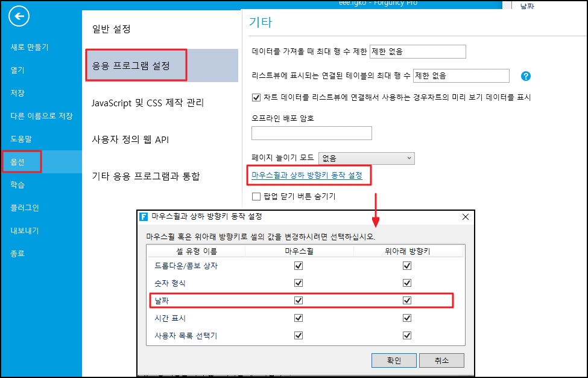Open 사용자 정의 웹 API settings
The height and width of the screenshot is (378, 588).
pos(130,139)
